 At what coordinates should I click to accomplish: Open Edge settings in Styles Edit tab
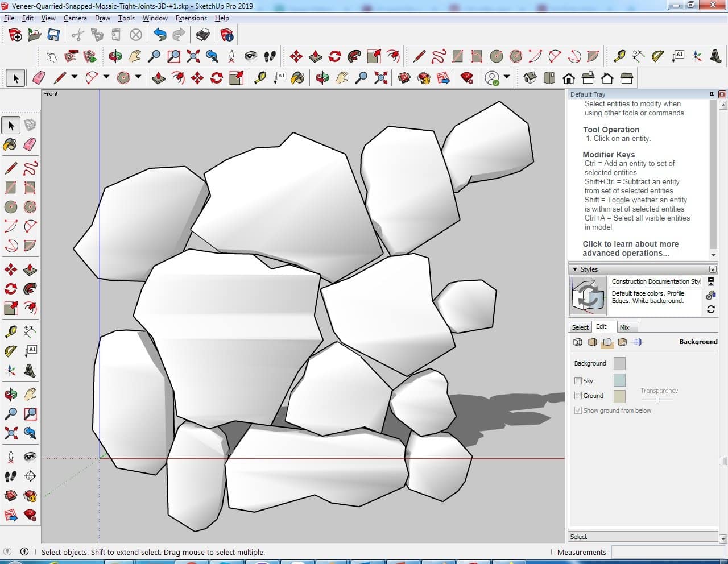pos(578,342)
